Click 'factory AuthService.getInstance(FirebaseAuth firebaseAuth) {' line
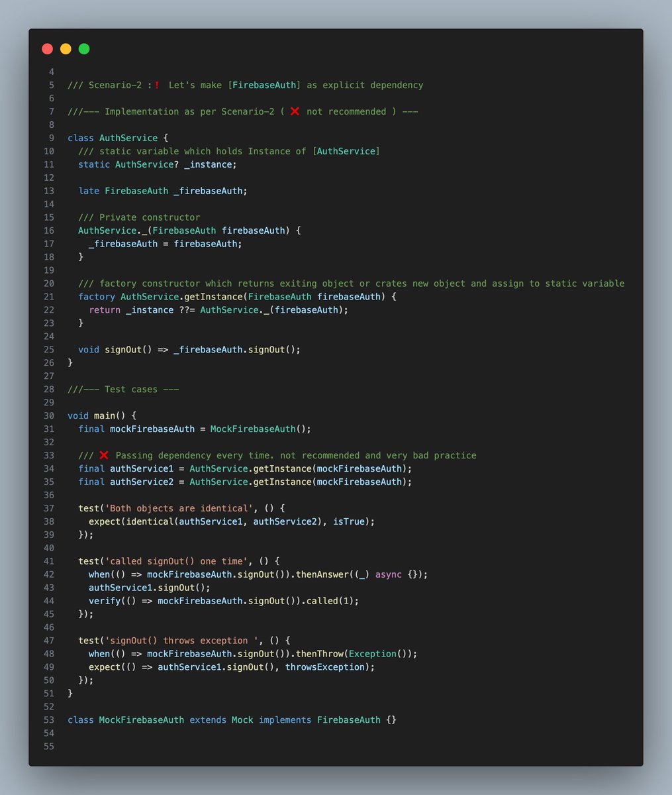 237,297
